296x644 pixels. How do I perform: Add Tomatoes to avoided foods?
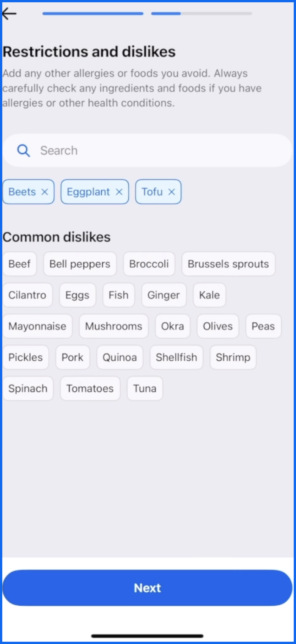pos(90,388)
